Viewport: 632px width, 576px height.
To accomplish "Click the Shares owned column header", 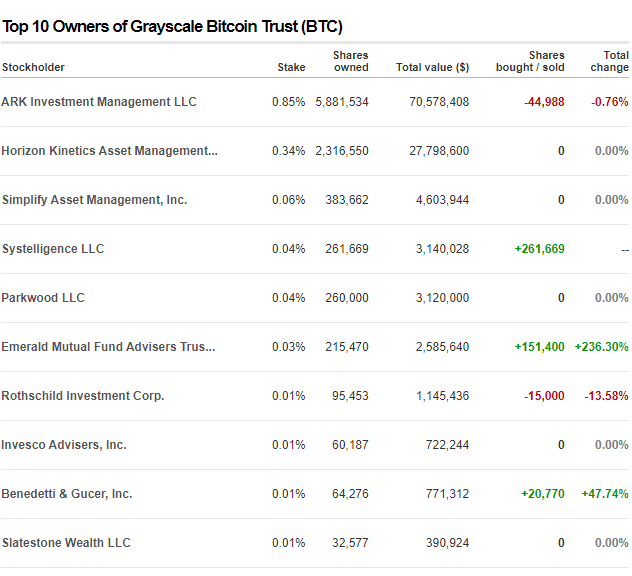I will point(351,61).
